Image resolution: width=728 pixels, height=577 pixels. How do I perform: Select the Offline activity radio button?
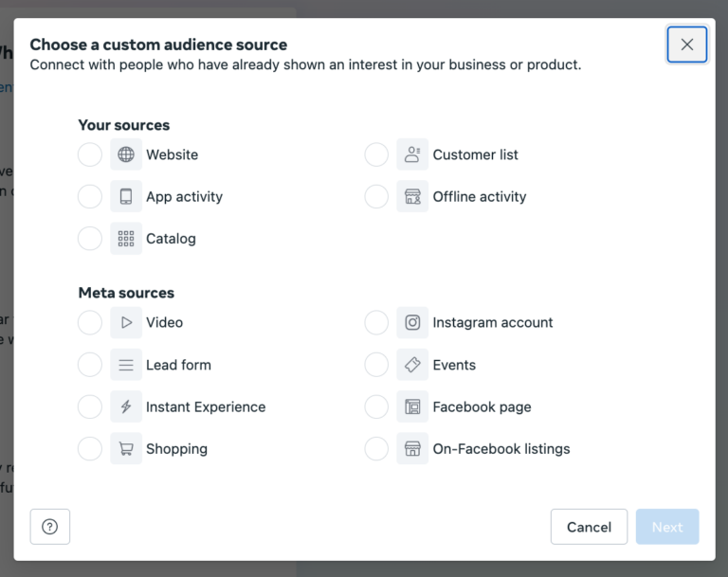pyautogui.click(x=376, y=196)
